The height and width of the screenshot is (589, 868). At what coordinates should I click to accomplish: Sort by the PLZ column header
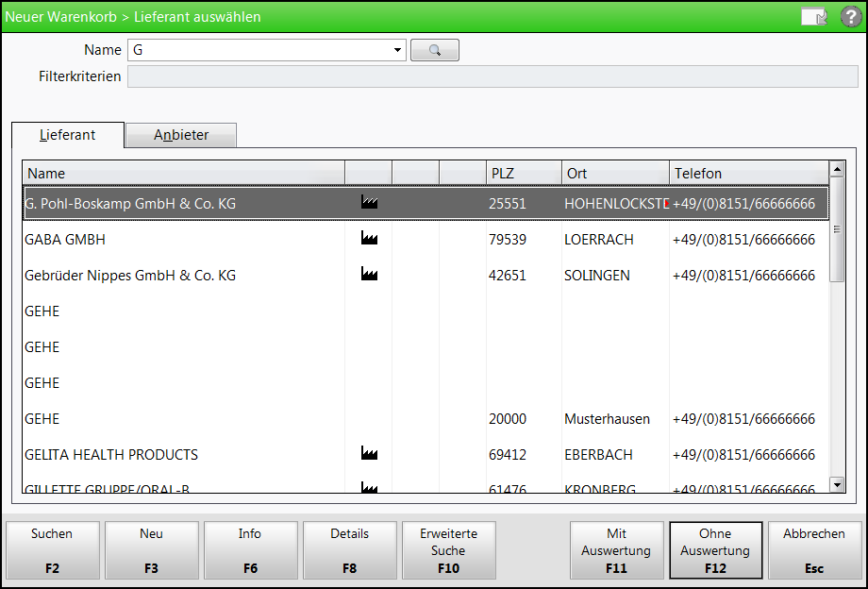(525, 174)
